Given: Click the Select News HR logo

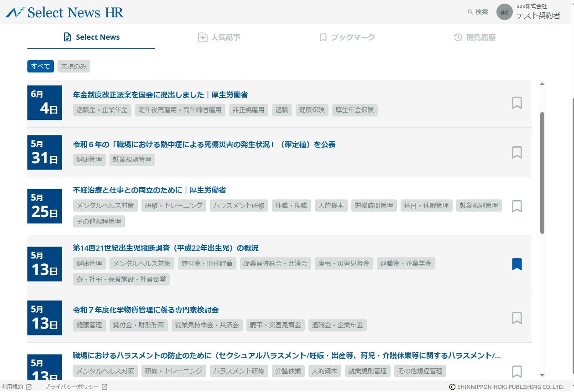Looking at the screenshot, I should [64, 12].
